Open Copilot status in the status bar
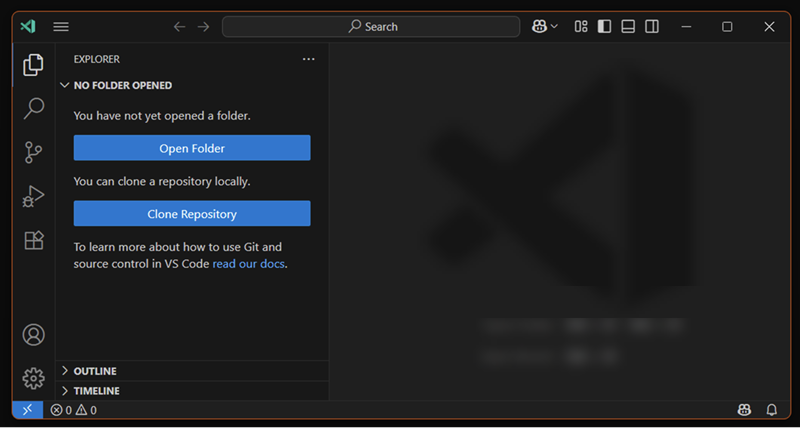800x428 pixels. [x=744, y=410]
